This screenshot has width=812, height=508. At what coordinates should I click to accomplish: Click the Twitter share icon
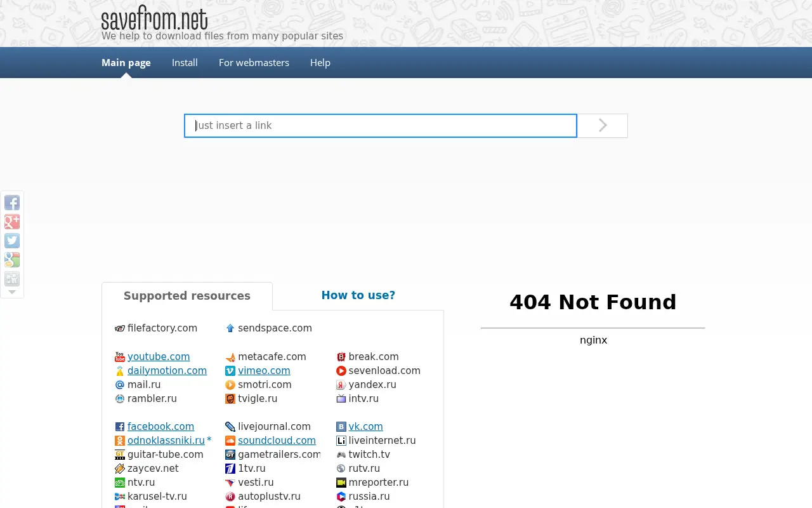(12, 241)
